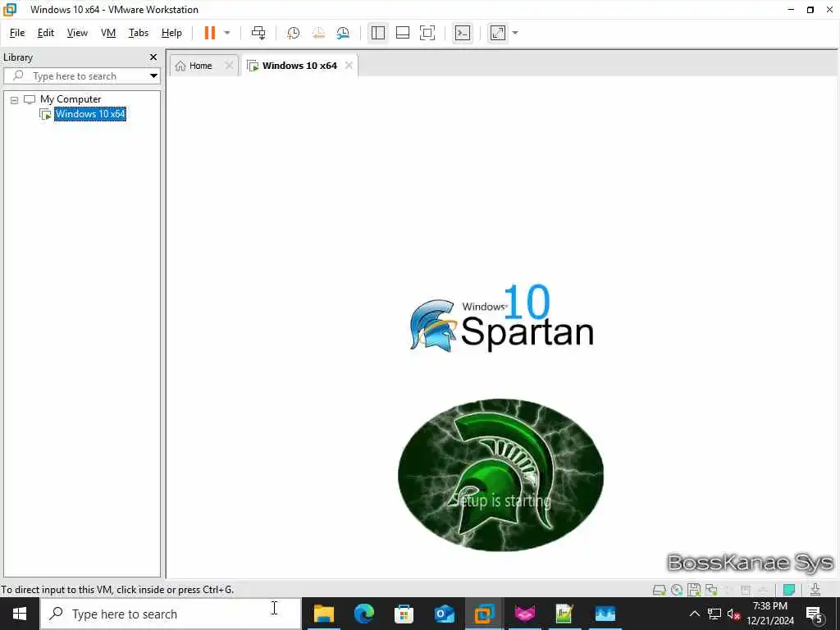Take a snapshot of the VM
Image resolution: width=840 pixels, height=630 pixels.
(293, 33)
